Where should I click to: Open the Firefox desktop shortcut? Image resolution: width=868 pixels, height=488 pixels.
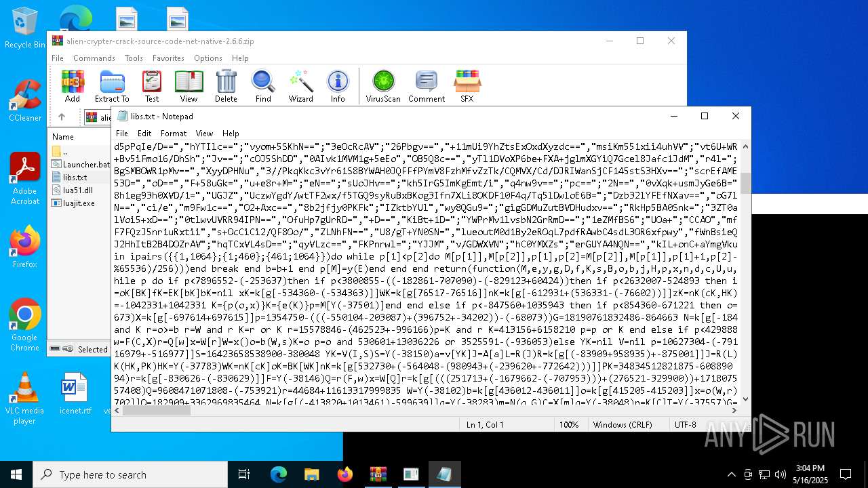click(x=24, y=247)
